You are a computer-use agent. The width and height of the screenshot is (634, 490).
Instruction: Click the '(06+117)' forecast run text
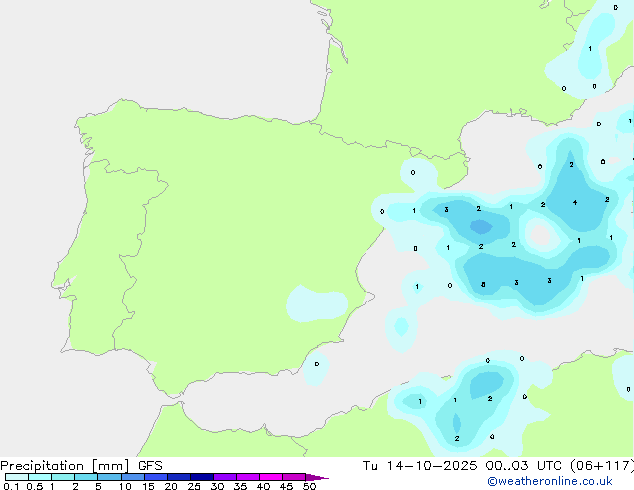(x=602, y=466)
